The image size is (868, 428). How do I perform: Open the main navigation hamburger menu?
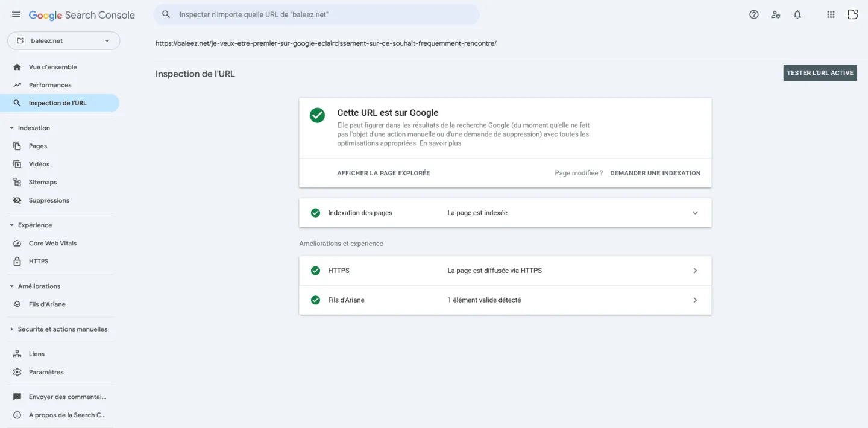(16, 14)
